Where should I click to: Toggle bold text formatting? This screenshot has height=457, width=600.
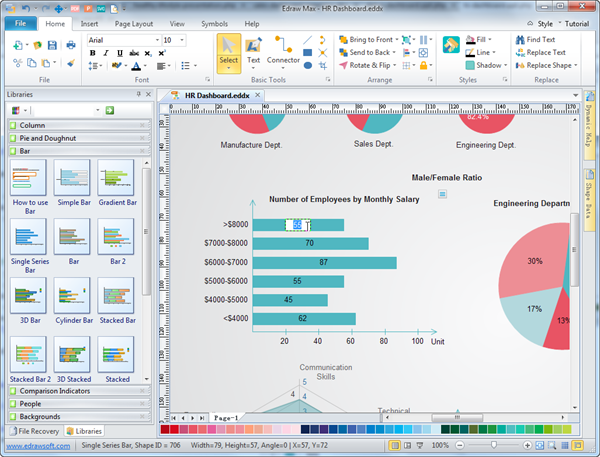92,53
